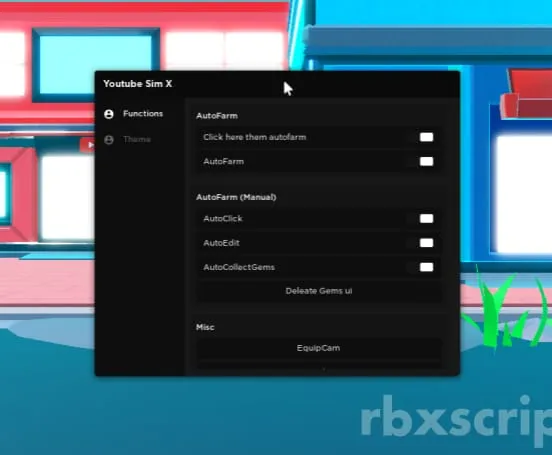Click the Deleate Gems ui button
This screenshot has height=455, width=552.
point(319,291)
